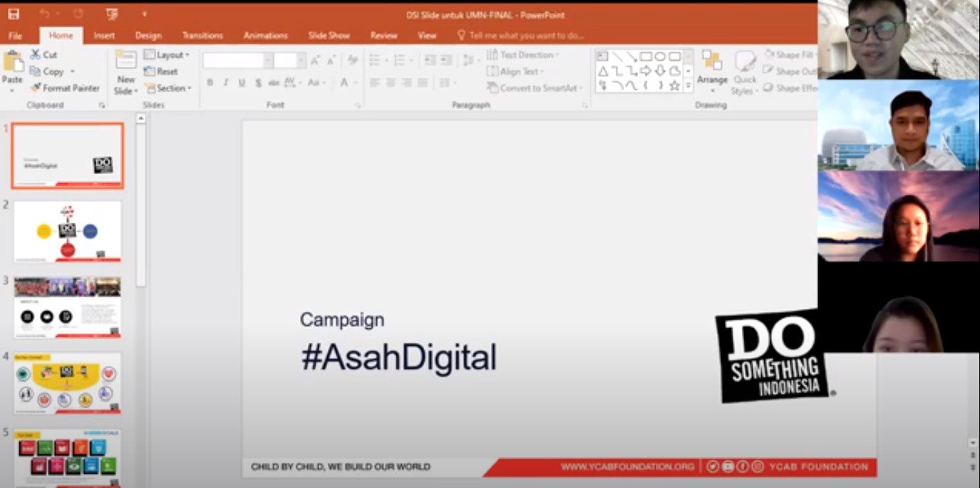The image size is (980, 488).
Task: Click the Save icon in quick access toolbar
Action: point(14,14)
